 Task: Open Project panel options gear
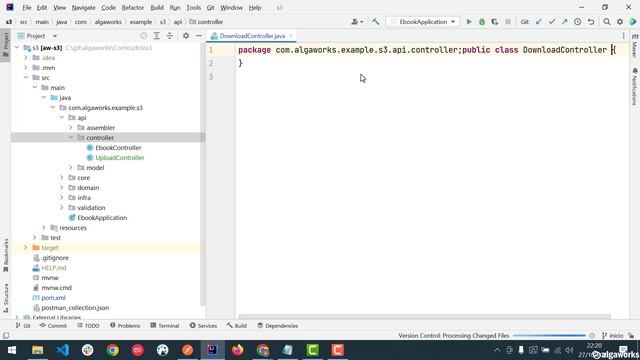tap(186, 36)
